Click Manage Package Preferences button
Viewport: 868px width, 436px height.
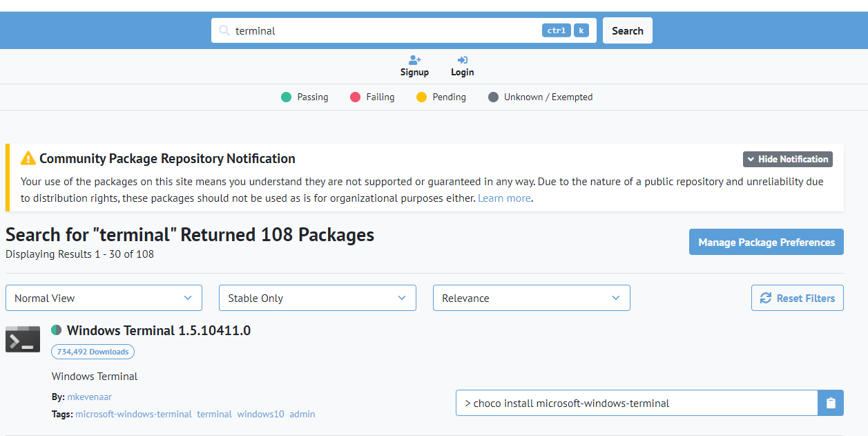766,242
